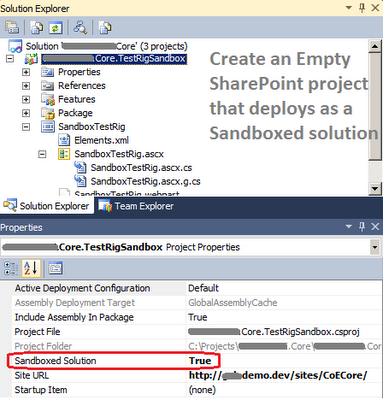Select the Assembly Deployment Target property
The image size is (383, 400).
coord(75,303)
